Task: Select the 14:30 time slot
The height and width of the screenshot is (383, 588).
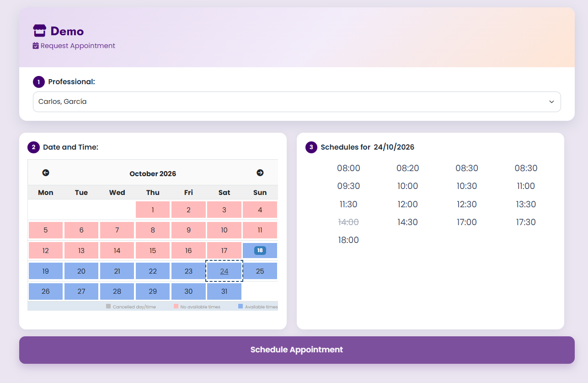Action: click(x=408, y=222)
